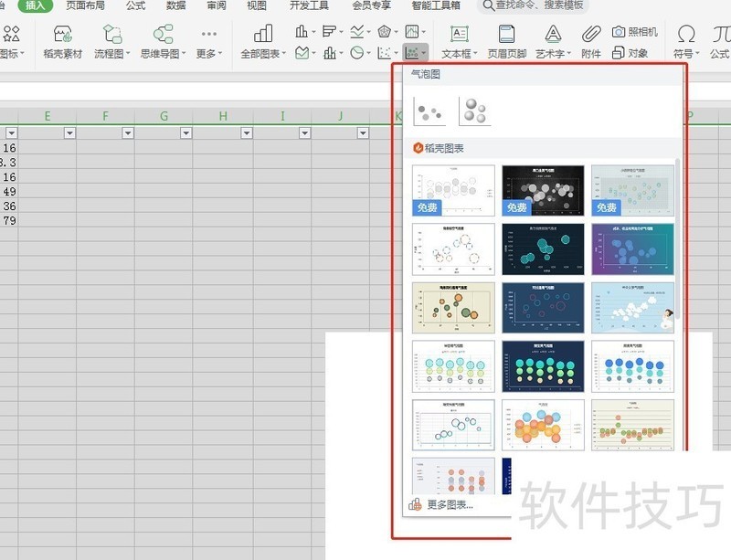The image size is (731, 560).
Task: Click the 查找命令 search box
Action: 539,5
